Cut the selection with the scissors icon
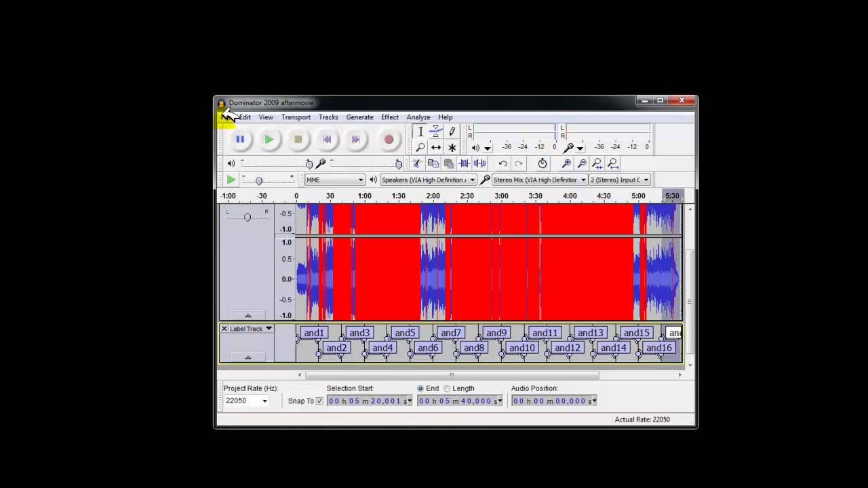Screen dimensions: 868x488 pyautogui.click(x=417, y=163)
